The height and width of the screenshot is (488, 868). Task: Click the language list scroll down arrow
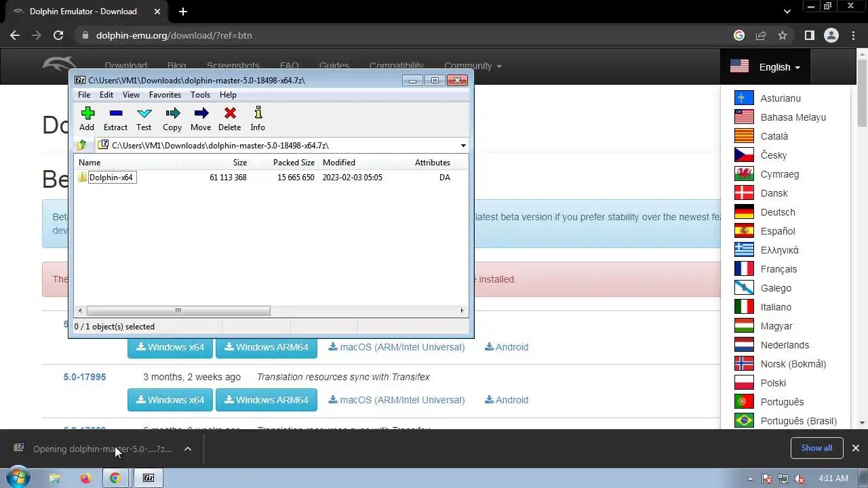(x=862, y=422)
